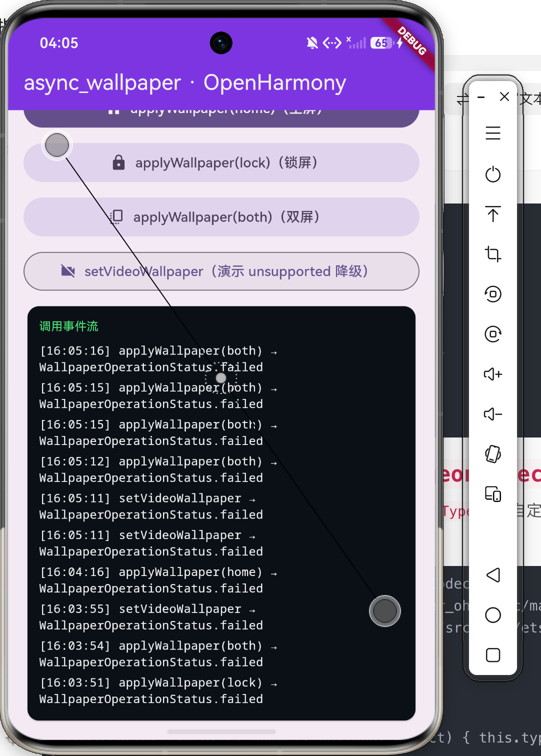
Task: Open the emulator toolbar hamburger menu
Action: coord(493,133)
